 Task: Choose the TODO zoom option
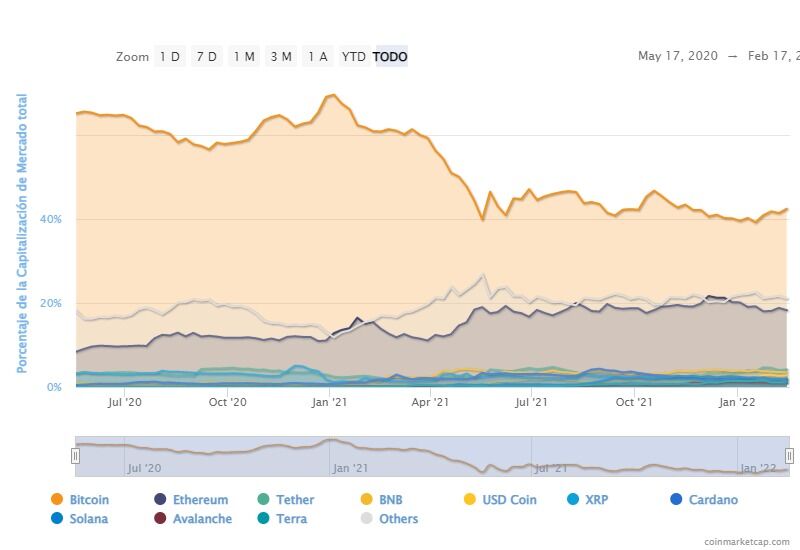coord(390,57)
